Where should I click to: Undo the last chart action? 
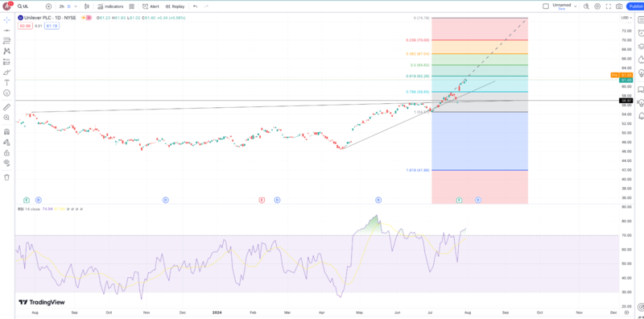tap(195, 6)
